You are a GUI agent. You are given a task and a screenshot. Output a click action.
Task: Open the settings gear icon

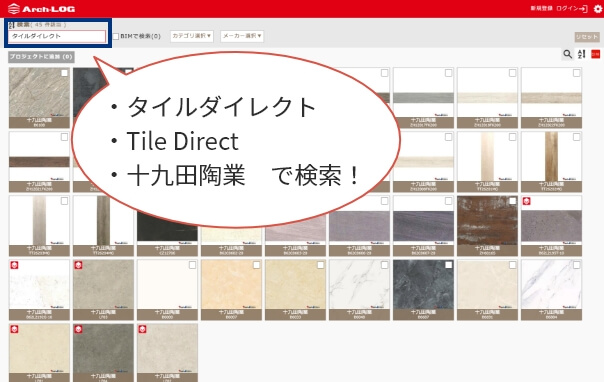pos(598,8)
